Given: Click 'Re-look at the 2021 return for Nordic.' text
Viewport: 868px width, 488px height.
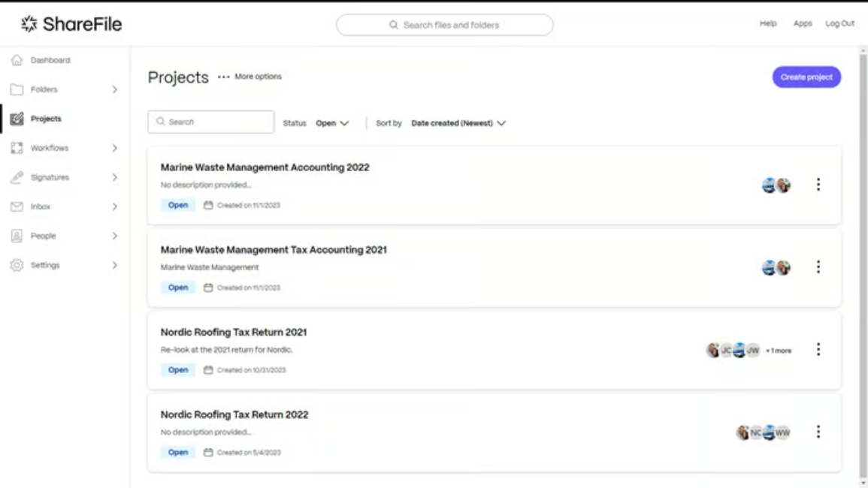Looking at the screenshot, I should [x=226, y=350].
